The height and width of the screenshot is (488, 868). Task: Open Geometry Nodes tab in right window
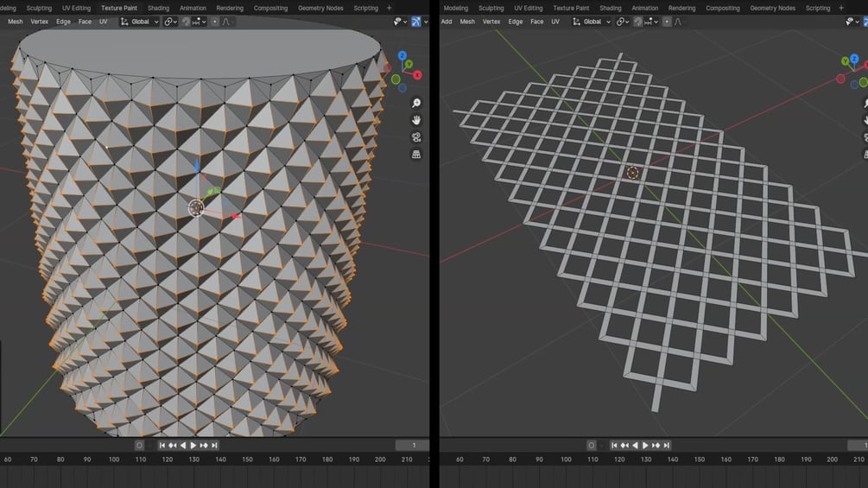click(772, 8)
